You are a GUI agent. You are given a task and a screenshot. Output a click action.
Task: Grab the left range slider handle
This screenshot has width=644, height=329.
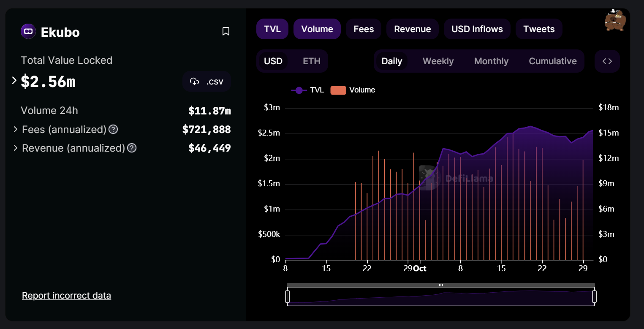tap(288, 296)
